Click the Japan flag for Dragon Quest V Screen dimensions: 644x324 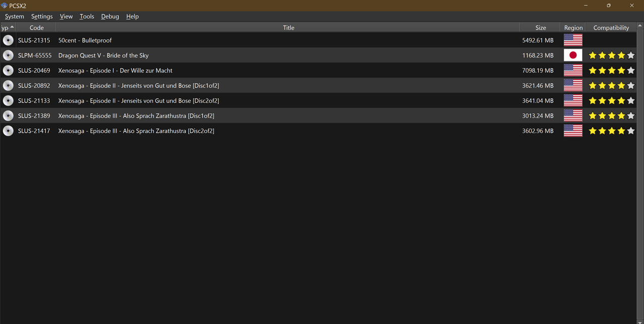573,55
